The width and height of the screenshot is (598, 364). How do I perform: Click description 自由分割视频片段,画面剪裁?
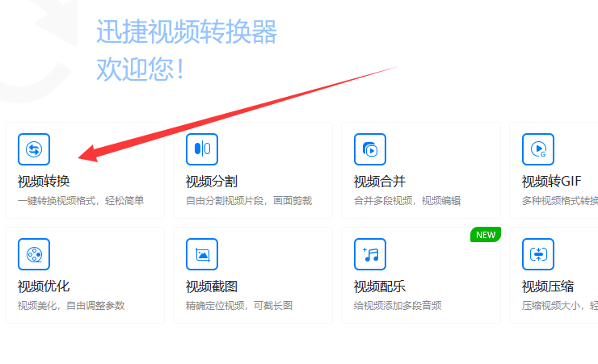coord(249,201)
